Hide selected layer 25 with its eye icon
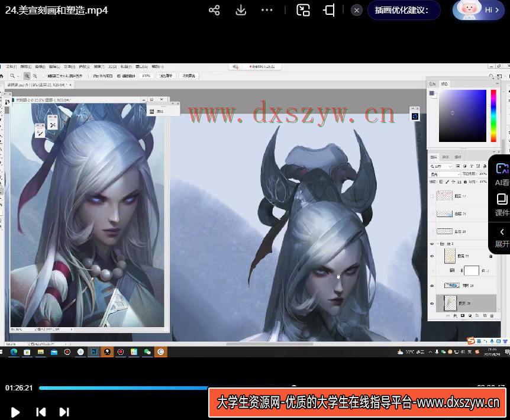The width and height of the screenshot is (510, 420). coord(432,303)
